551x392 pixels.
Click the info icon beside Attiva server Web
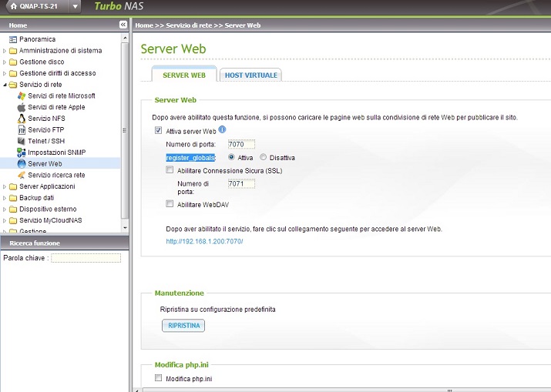(222, 130)
